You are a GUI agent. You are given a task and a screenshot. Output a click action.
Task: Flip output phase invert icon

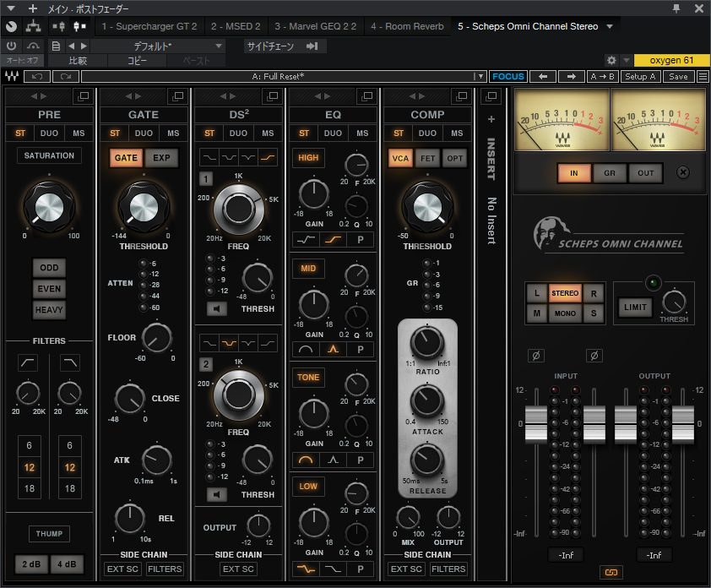(x=594, y=356)
